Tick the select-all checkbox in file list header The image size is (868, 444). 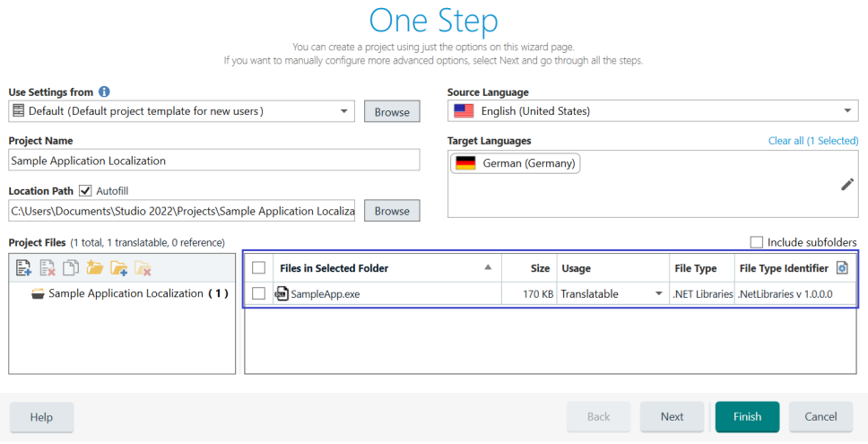tap(258, 268)
